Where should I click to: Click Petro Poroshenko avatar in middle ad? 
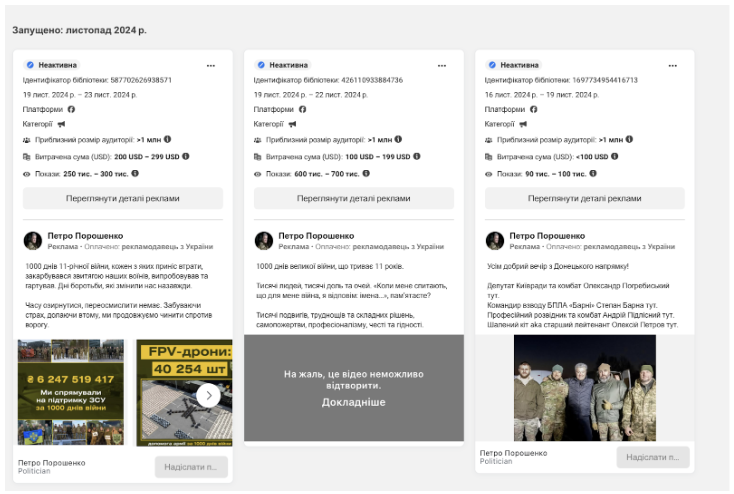[x=263, y=241]
